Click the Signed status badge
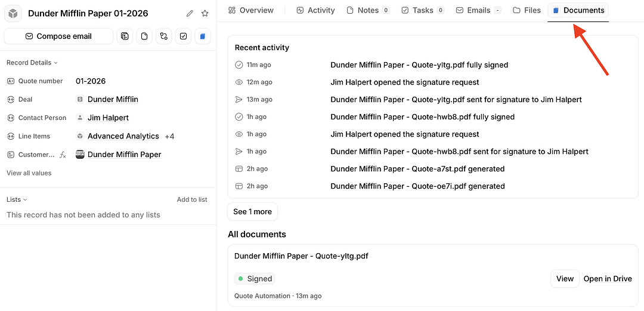Screen dimensions: 644x311 point(255,279)
